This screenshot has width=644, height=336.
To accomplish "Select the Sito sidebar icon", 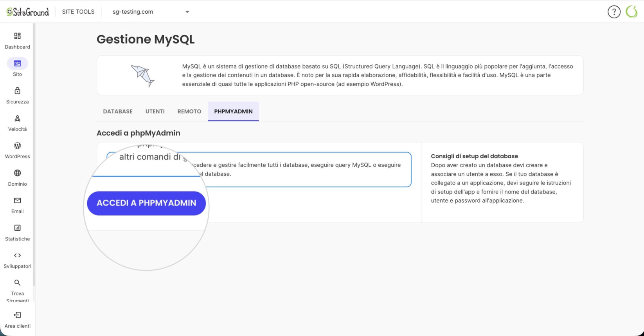I will [x=17, y=63].
